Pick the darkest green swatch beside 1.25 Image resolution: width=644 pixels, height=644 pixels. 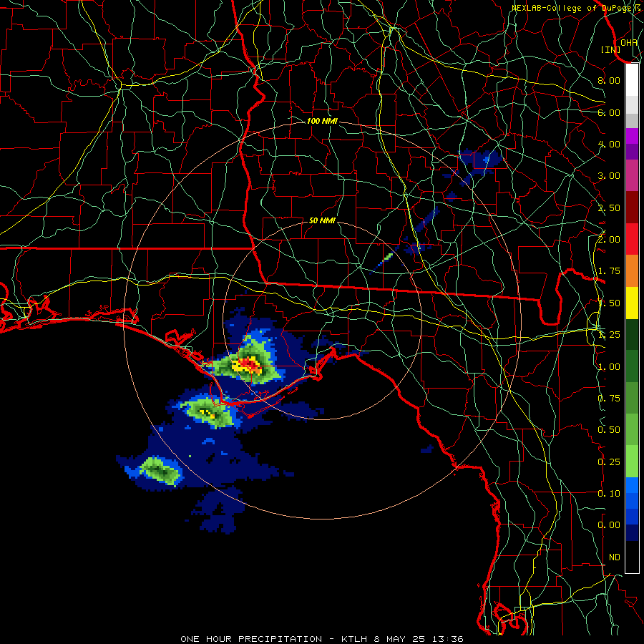[632, 334]
